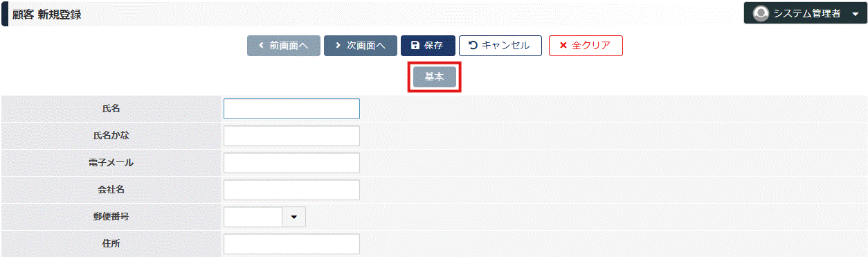868x264 pixels.
Task: Click the 郵便番号 field label
Action: [111, 217]
